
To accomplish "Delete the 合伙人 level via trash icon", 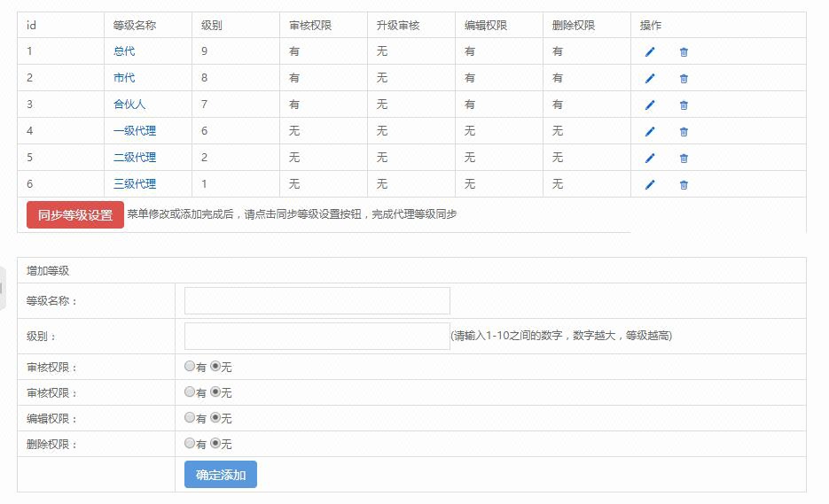I will 684,105.
